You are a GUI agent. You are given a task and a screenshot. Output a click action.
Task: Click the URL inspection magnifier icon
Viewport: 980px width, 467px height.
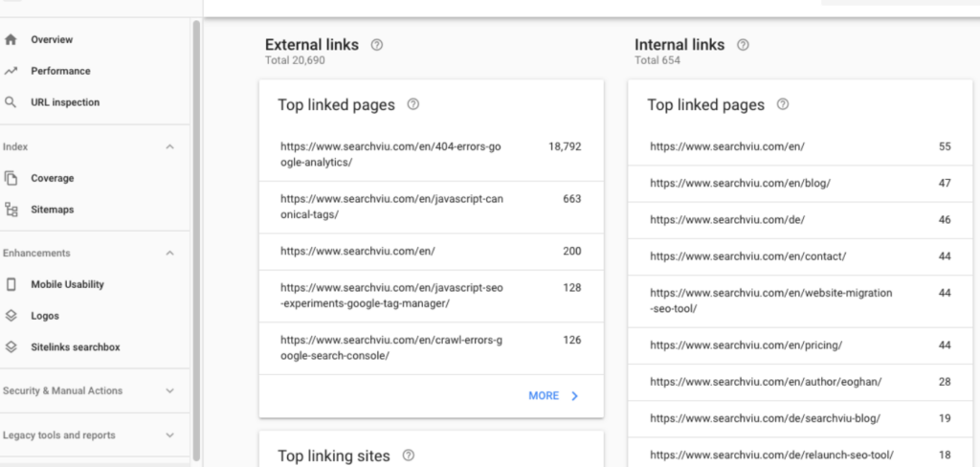coord(11,102)
